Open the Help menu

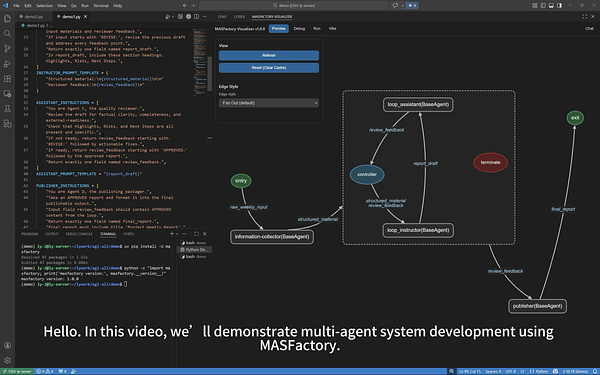point(117,6)
